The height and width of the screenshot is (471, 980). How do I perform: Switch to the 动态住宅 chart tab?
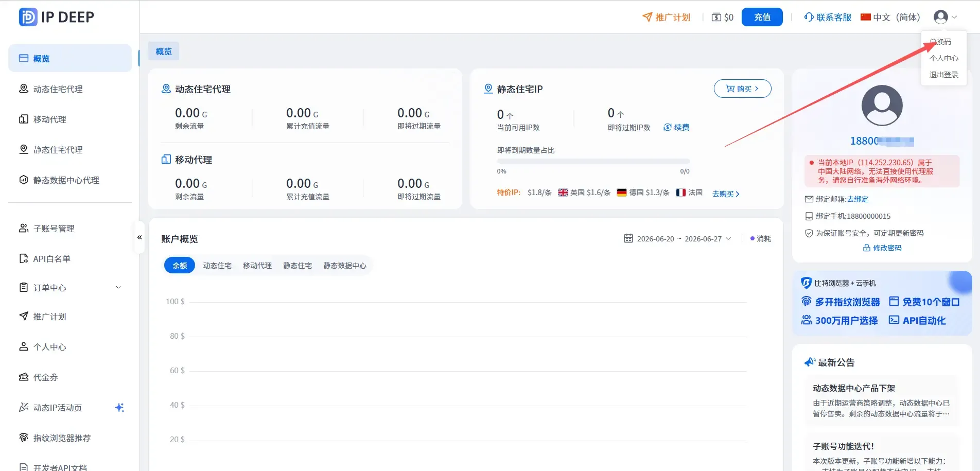point(217,266)
